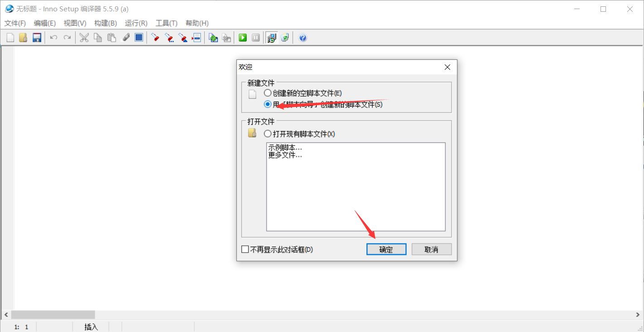The height and width of the screenshot is (332, 644).
Task: Click the Pause toolbar icon
Action: [256, 38]
